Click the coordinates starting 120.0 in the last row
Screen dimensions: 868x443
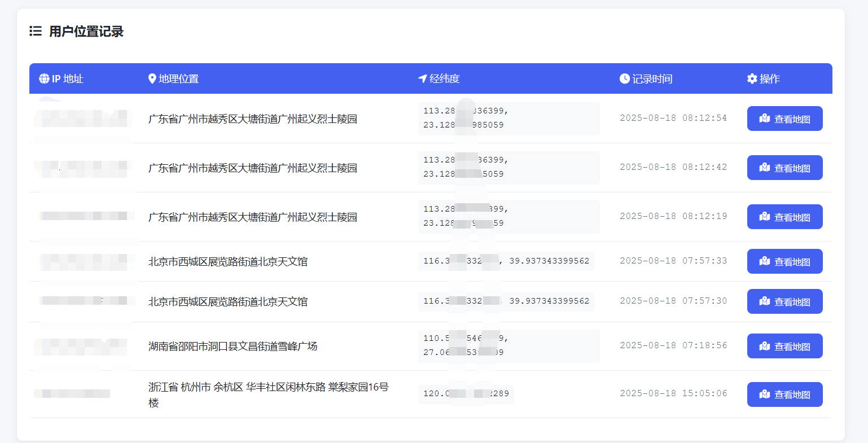(x=466, y=394)
